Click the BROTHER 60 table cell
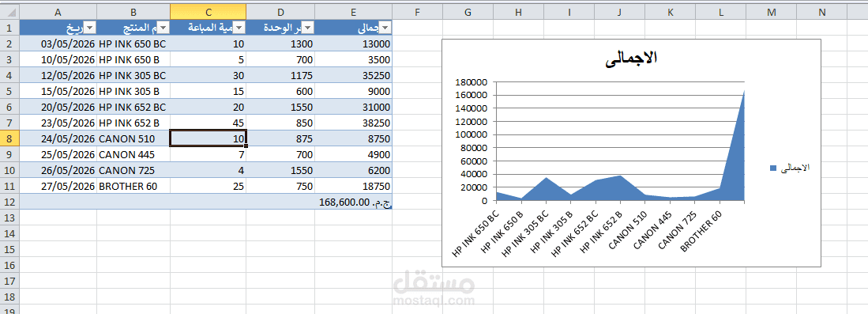 tap(133, 186)
